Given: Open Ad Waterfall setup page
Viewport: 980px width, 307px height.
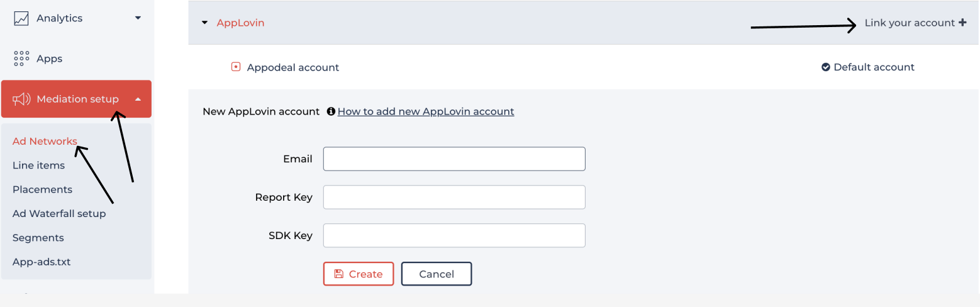Looking at the screenshot, I should tap(59, 213).
